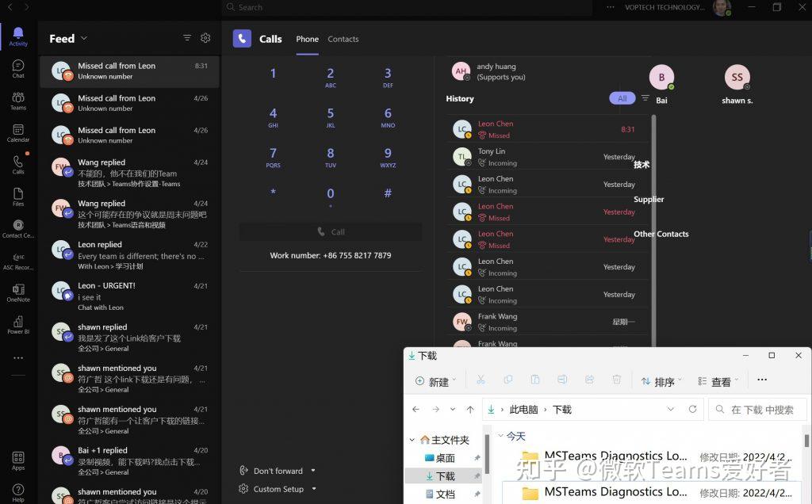812x504 pixels.
Task: Open the Help icon
Action: (18, 493)
